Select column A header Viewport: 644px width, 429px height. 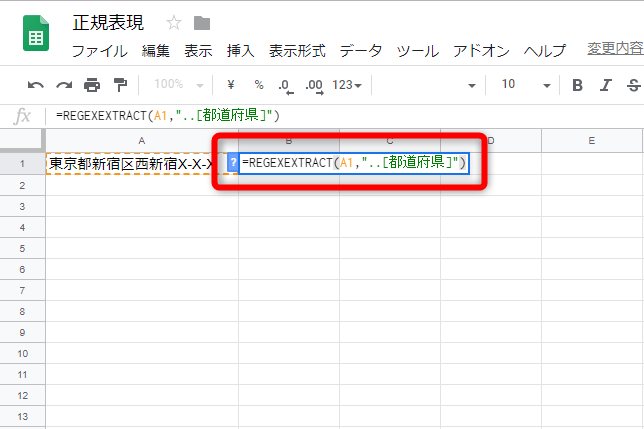pos(142,141)
